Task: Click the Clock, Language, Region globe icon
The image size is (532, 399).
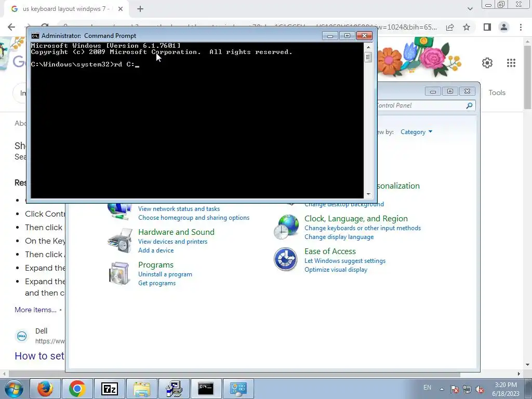Action: click(286, 227)
